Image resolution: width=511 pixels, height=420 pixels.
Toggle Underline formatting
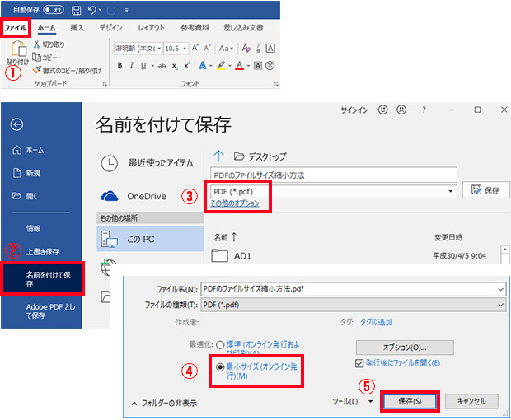pyautogui.click(x=143, y=65)
